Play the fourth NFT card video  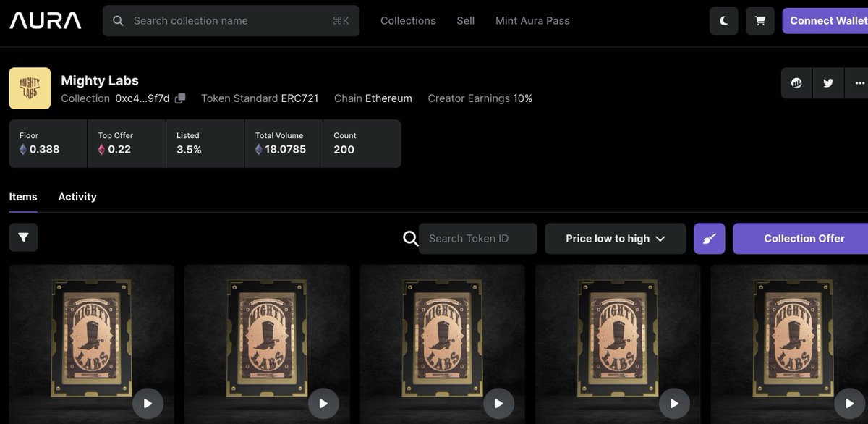(x=674, y=404)
